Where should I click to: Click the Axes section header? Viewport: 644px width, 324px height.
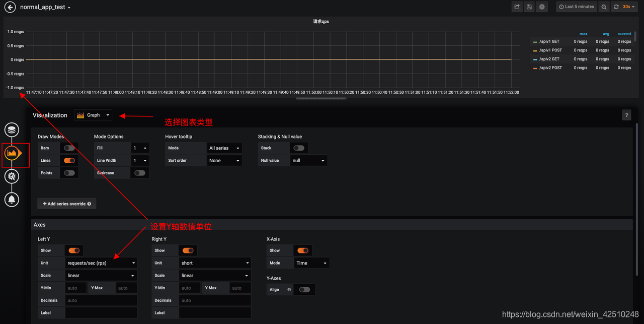[x=332, y=225]
